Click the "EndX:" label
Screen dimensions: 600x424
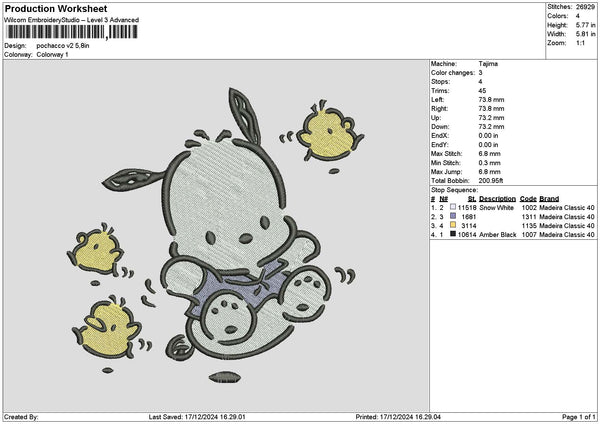point(439,136)
